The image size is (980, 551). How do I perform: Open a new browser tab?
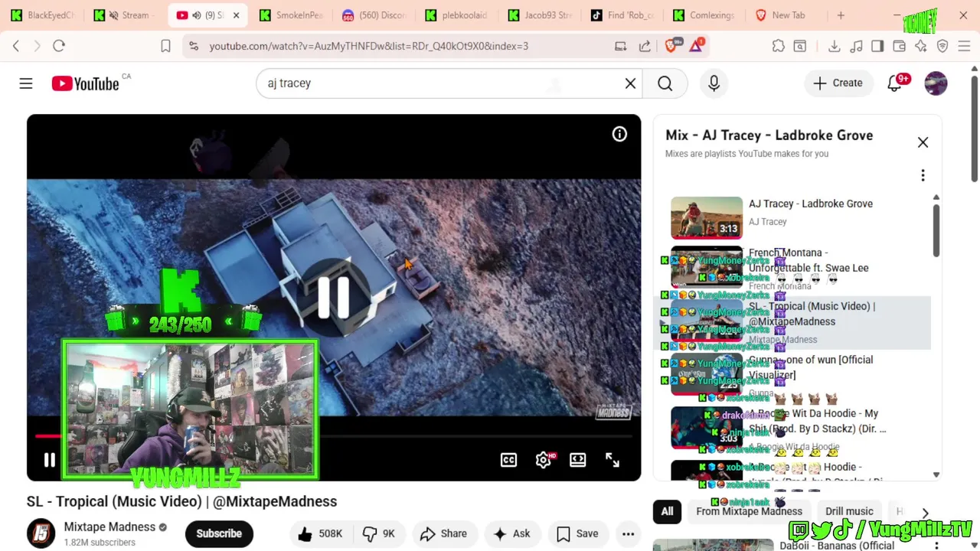click(x=841, y=15)
